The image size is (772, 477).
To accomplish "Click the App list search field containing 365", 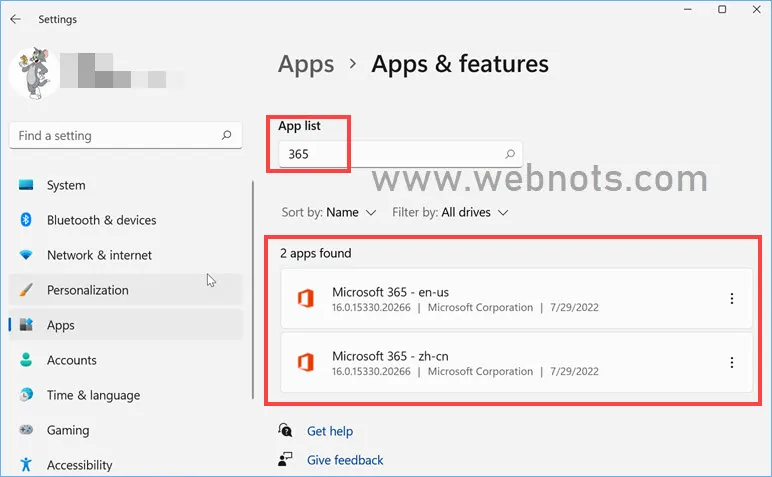I will (x=390, y=154).
